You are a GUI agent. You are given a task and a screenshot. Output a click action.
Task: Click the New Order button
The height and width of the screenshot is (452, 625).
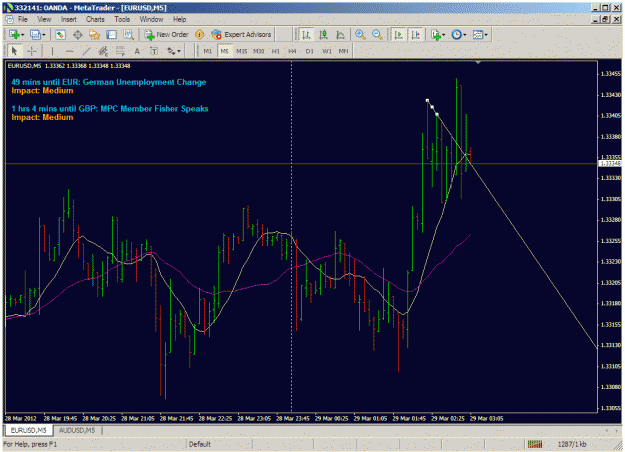click(x=167, y=35)
